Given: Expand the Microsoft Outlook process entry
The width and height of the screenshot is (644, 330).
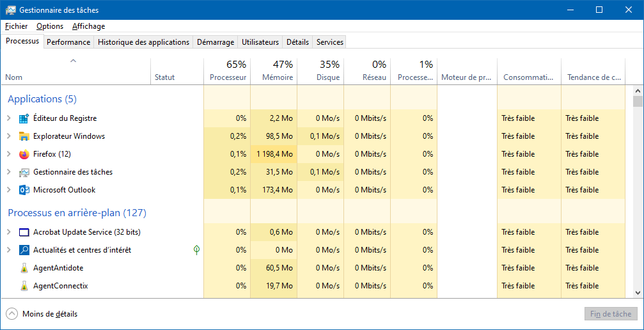Looking at the screenshot, I should tap(8, 190).
